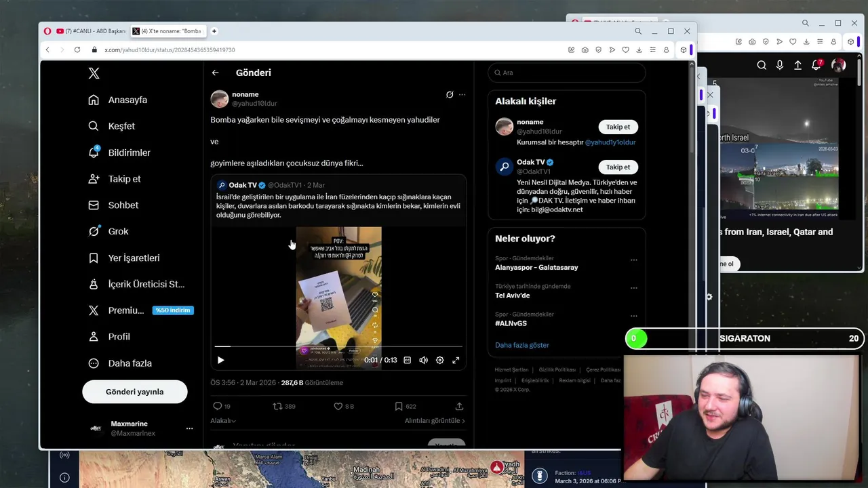
Task: Open video playback settings gear
Action: (439, 360)
